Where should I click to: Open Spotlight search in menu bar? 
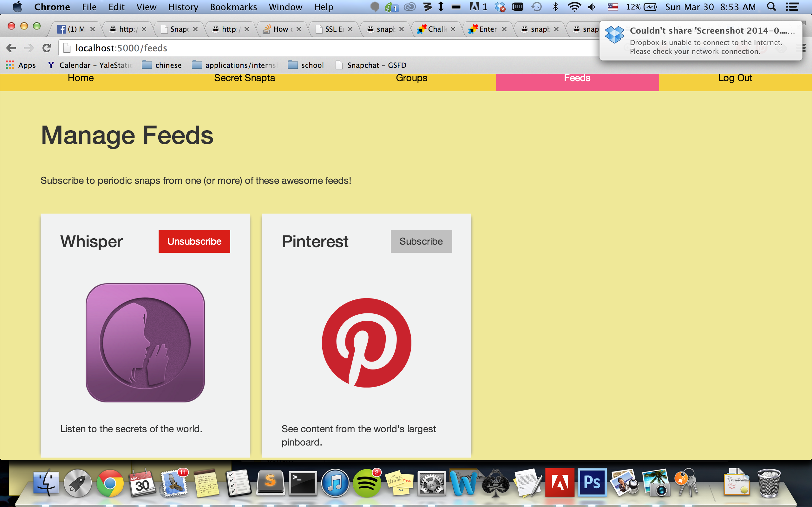[x=771, y=7]
